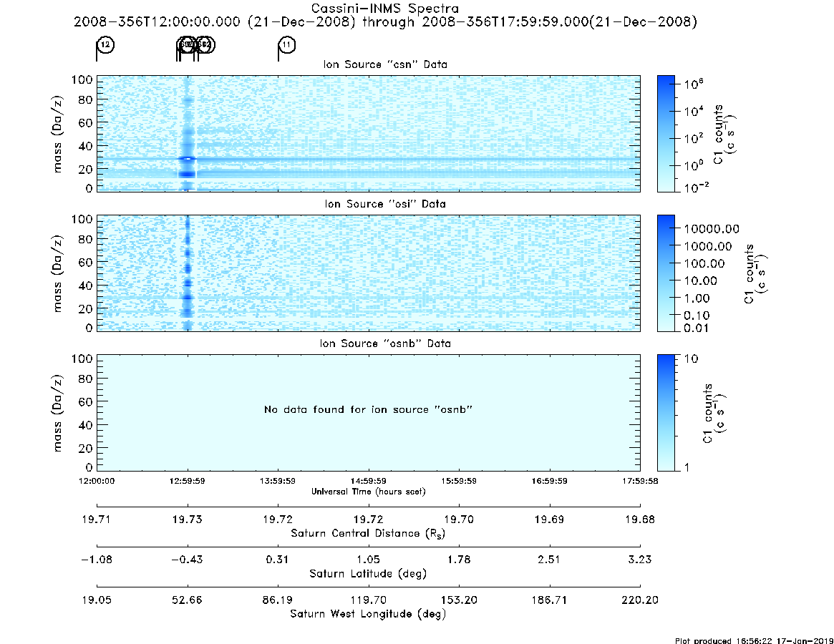Click the 'mass (Da/z)' axis label of osi panel

coord(57,273)
